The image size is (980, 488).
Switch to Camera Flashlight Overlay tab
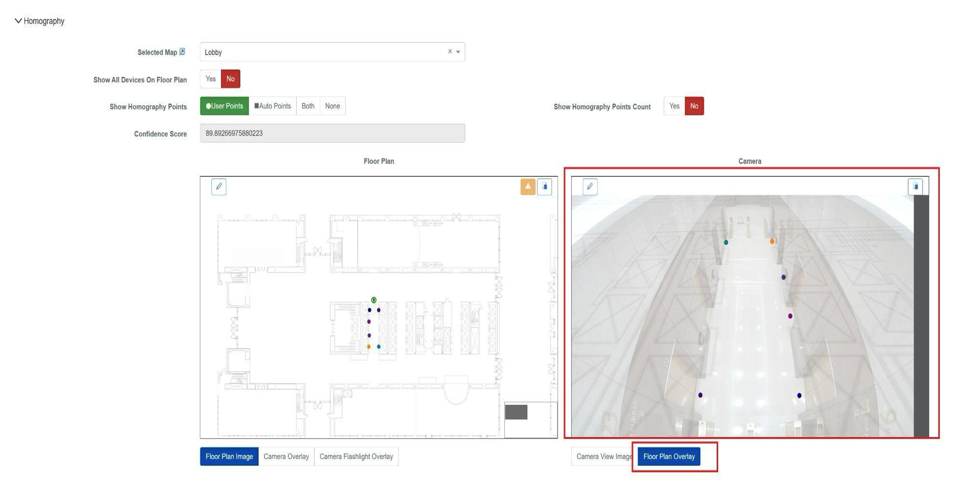point(356,456)
